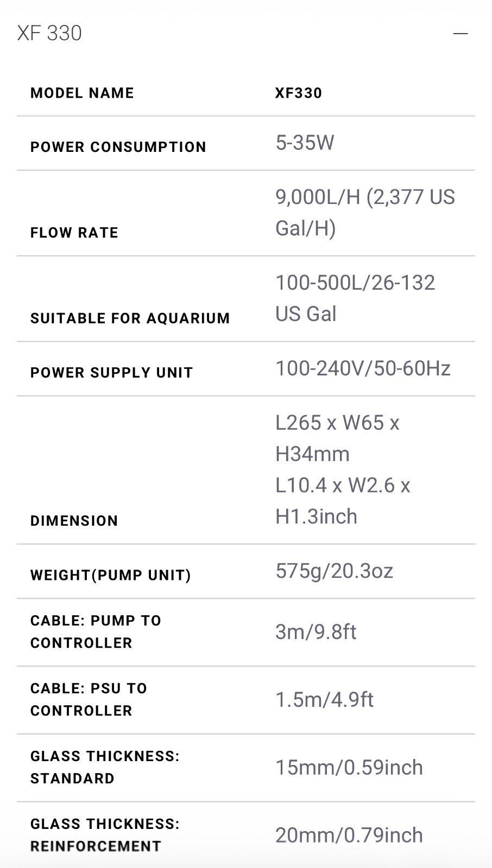
Task: Select the SUITABLE FOR AQUARIUM label
Action: [130, 318]
